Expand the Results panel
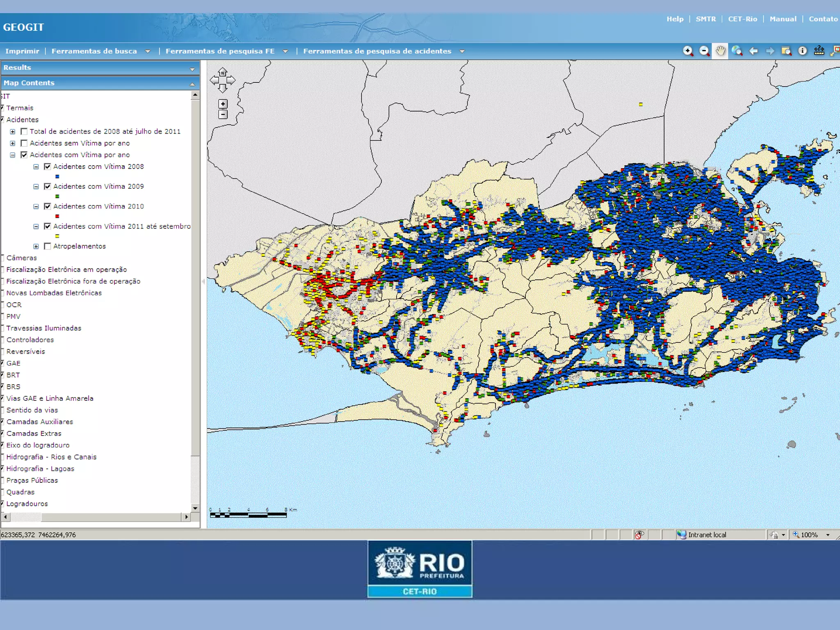Viewport: 840px width, 630px height. [x=192, y=69]
